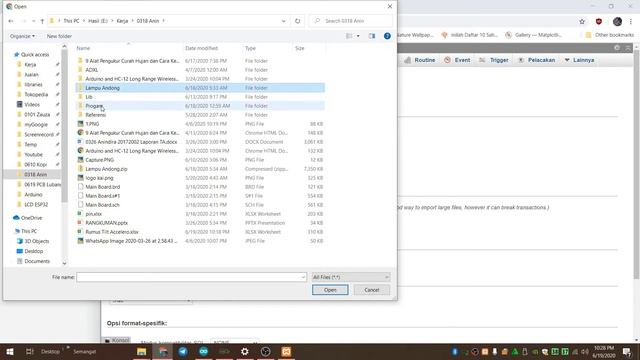Image resolution: width=640 pixels, height=360 pixels.
Task: Select the Main Board.brd file
Action: tap(200, 187)
